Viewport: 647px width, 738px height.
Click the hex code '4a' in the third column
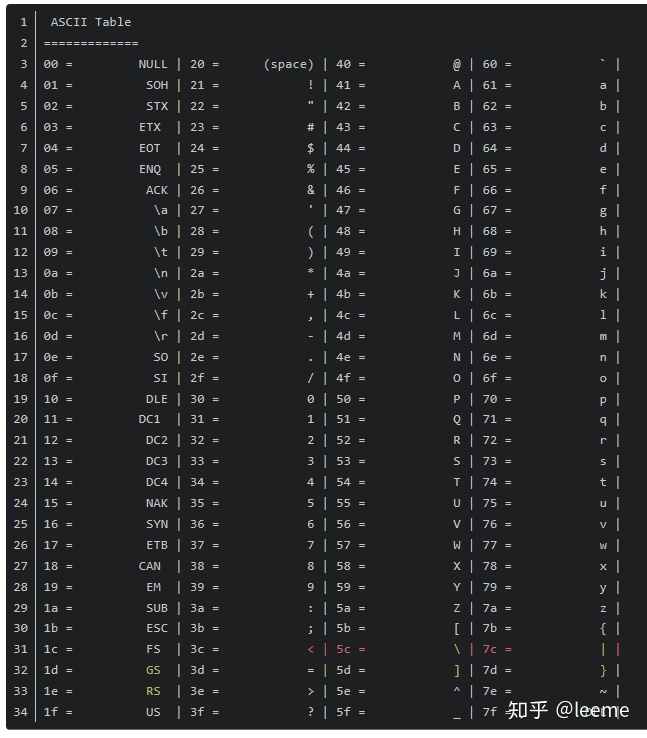point(343,273)
